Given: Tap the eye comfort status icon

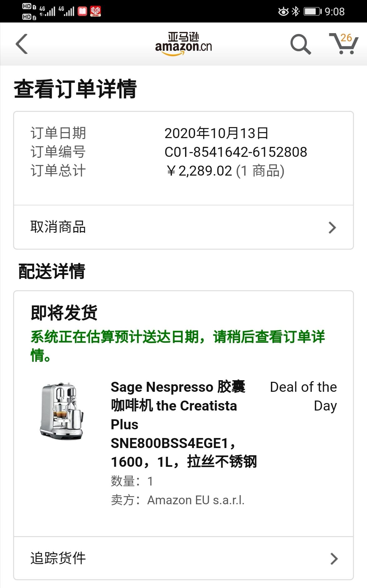Looking at the screenshot, I should (x=283, y=12).
